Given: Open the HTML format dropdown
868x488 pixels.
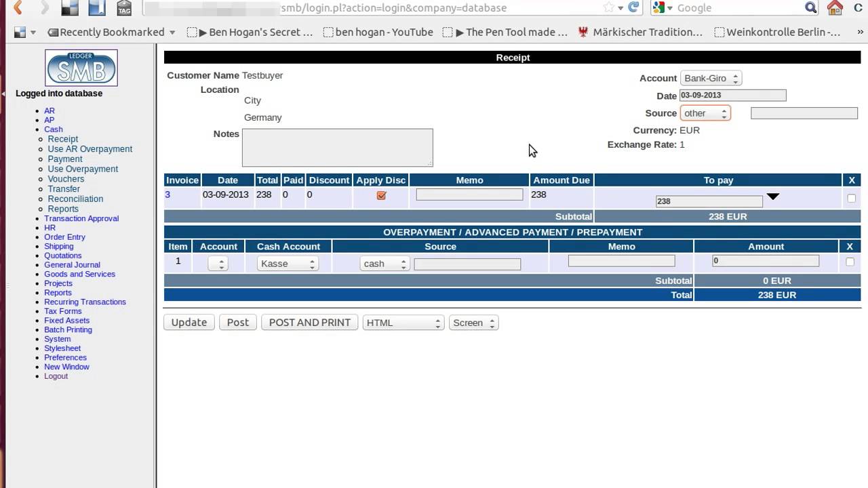Looking at the screenshot, I should pyautogui.click(x=403, y=323).
